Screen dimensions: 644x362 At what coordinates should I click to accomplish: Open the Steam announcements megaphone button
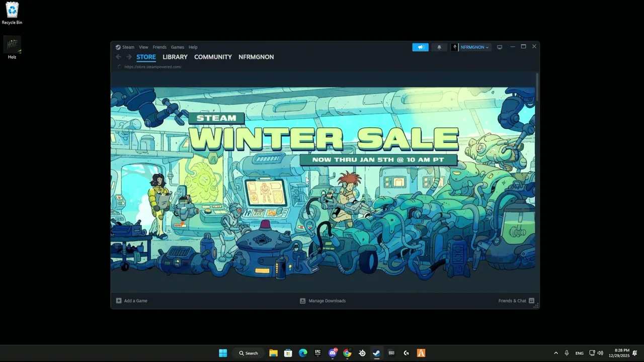pos(421,47)
